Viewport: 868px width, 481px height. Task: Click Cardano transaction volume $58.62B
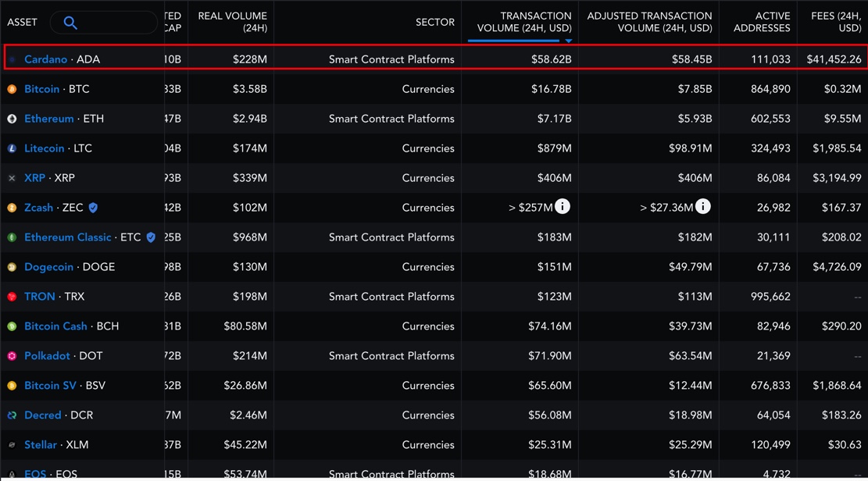pyautogui.click(x=552, y=59)
